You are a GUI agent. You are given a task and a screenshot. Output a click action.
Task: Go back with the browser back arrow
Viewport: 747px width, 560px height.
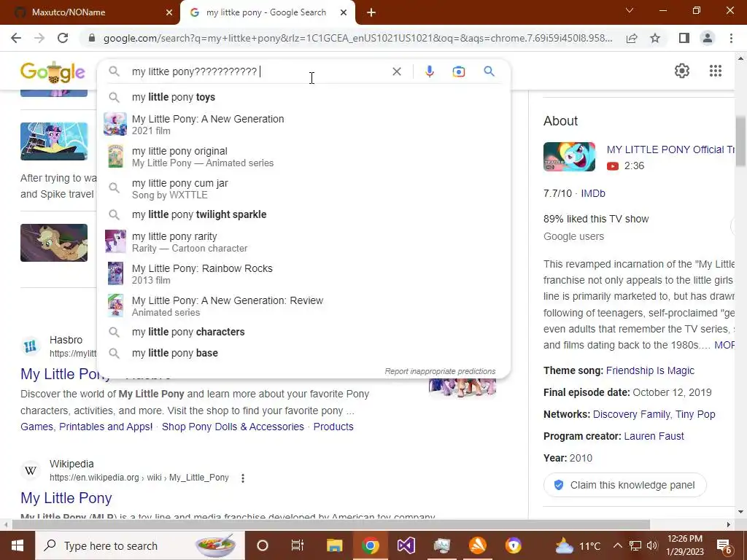point(16,38)
